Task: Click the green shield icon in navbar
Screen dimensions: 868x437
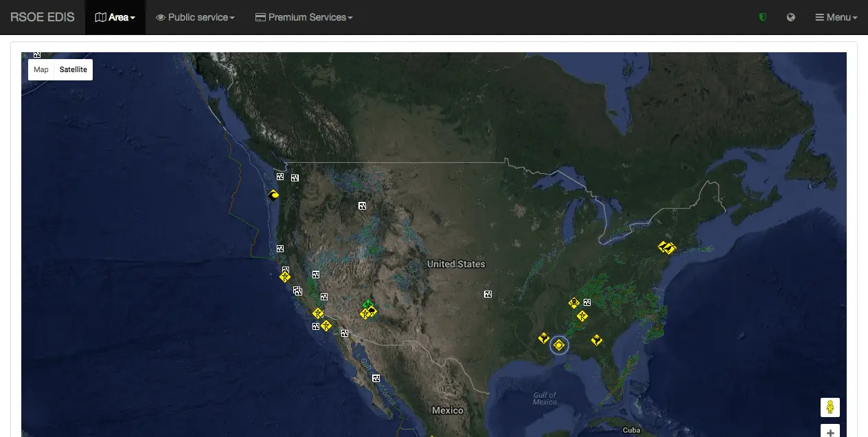Action: click(x=762, y=17)
